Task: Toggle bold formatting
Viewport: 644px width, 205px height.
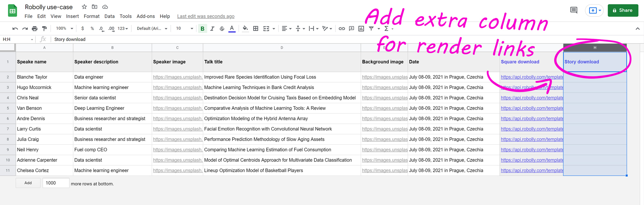Action: point(202,29)
